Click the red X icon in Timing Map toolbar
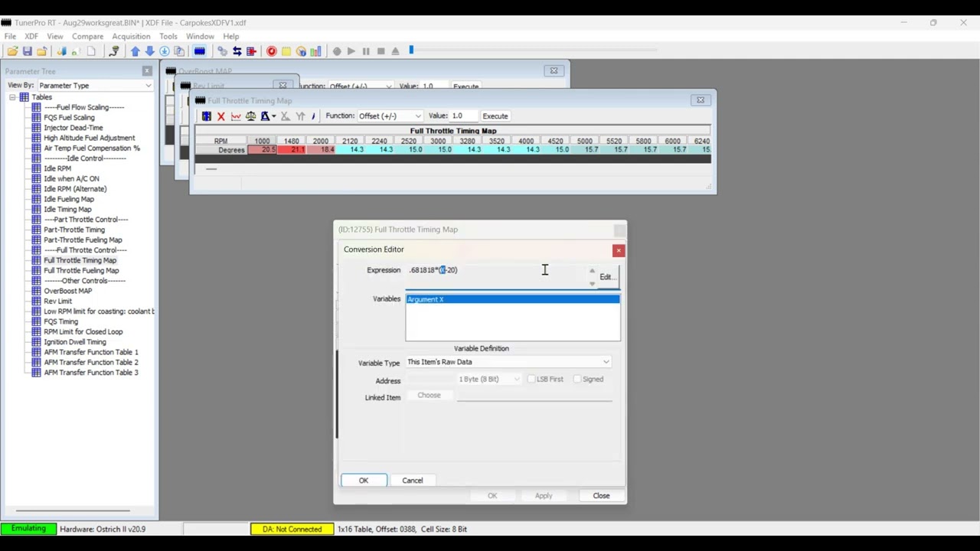This screenshot has height=551, width=980. pyautogui.click(x=221, y=116)
